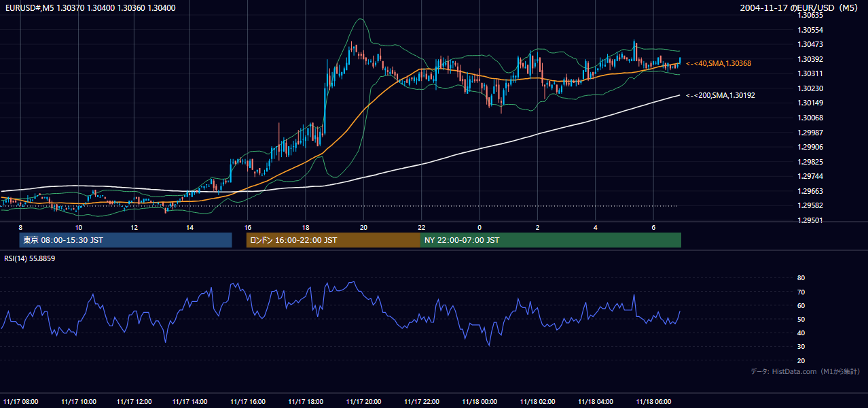Click price axis value 1.29825
The height and width of the screenshot is (408, 868).
810,162
